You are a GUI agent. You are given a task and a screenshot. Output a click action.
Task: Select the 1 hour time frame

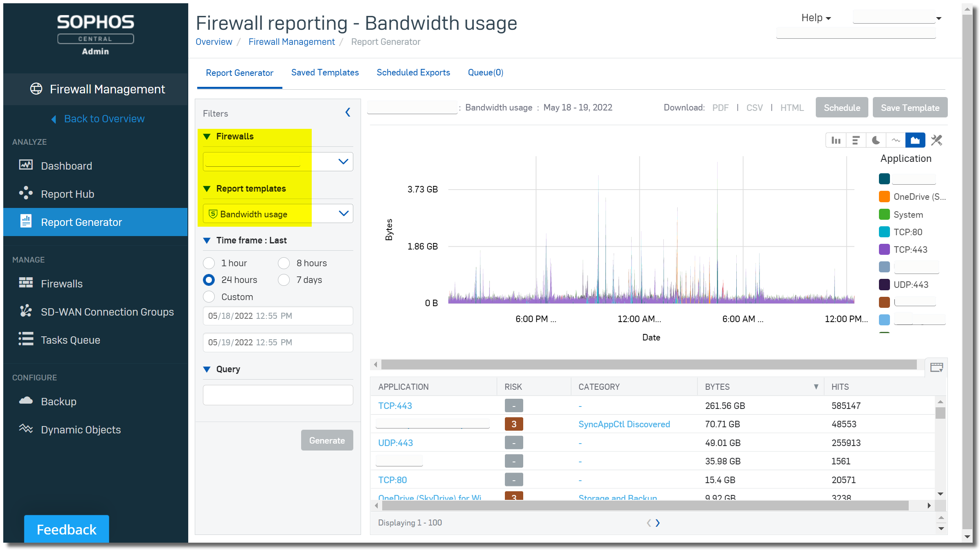coord(209,263)
